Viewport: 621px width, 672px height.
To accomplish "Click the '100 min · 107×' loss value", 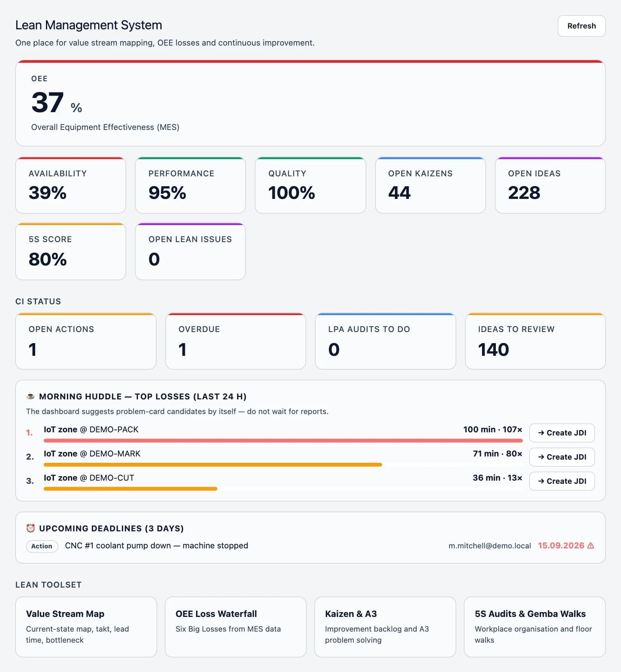I will tap(493, 430).
